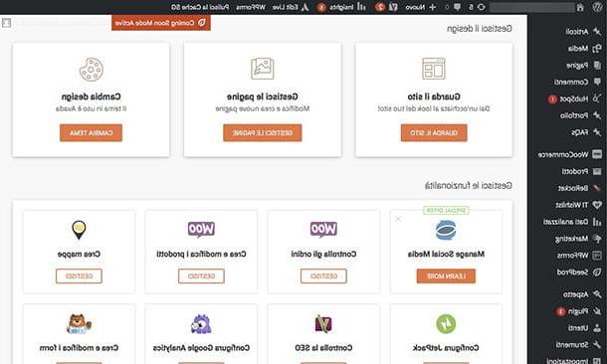Click the Configura JetPack title
607x364 pixels.
tap(446, 348)
